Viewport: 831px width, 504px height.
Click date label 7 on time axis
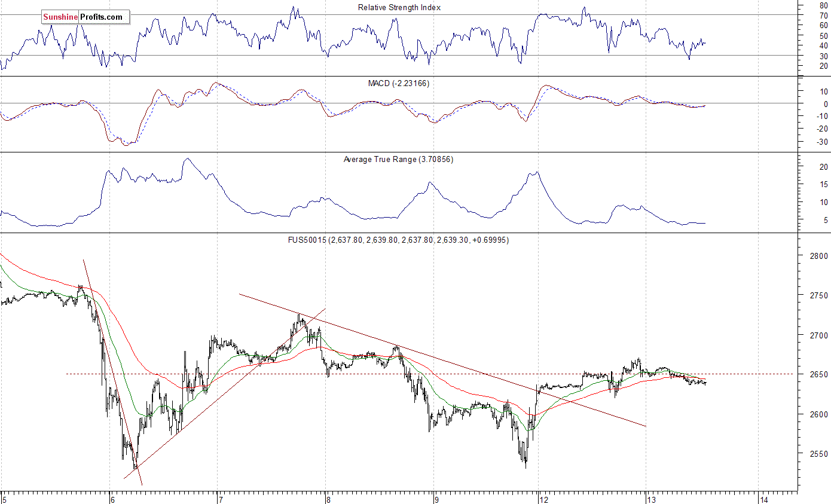click(220, 499)
